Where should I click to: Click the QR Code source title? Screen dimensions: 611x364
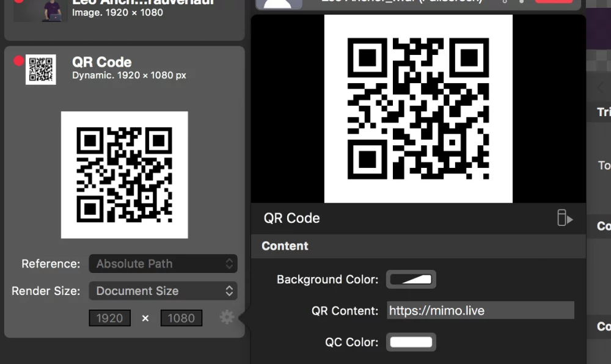point(101,62)
